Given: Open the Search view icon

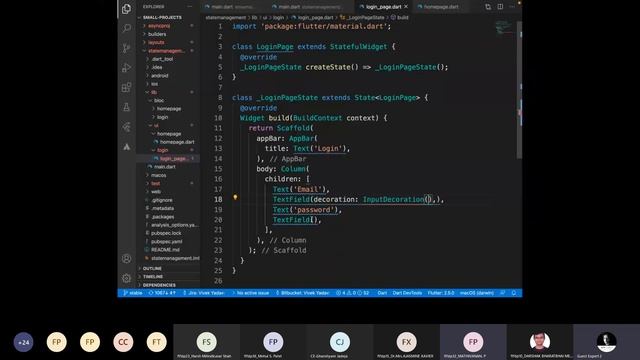Looking at the screenshot, I should (127, 28).
